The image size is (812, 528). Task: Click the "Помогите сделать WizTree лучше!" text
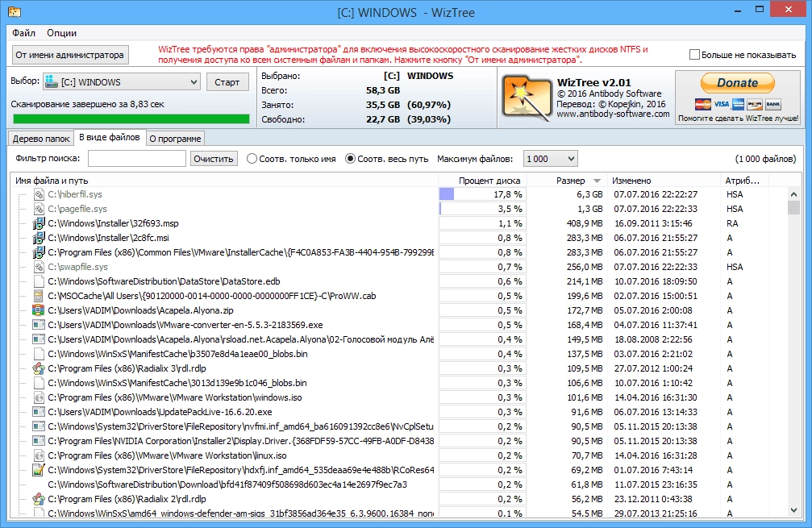738,118
